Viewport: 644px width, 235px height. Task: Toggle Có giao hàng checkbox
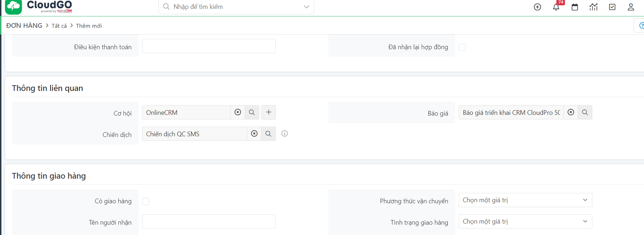tap(146, 201)
